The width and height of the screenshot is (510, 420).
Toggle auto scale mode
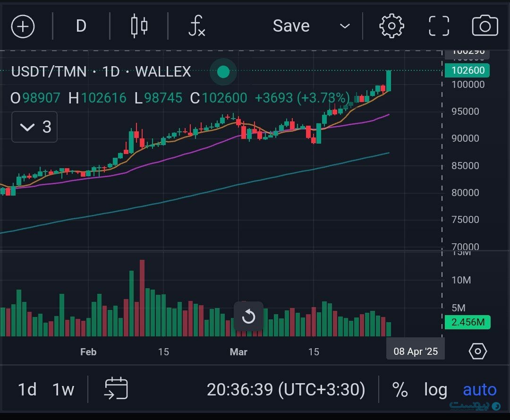pos(480,389)
